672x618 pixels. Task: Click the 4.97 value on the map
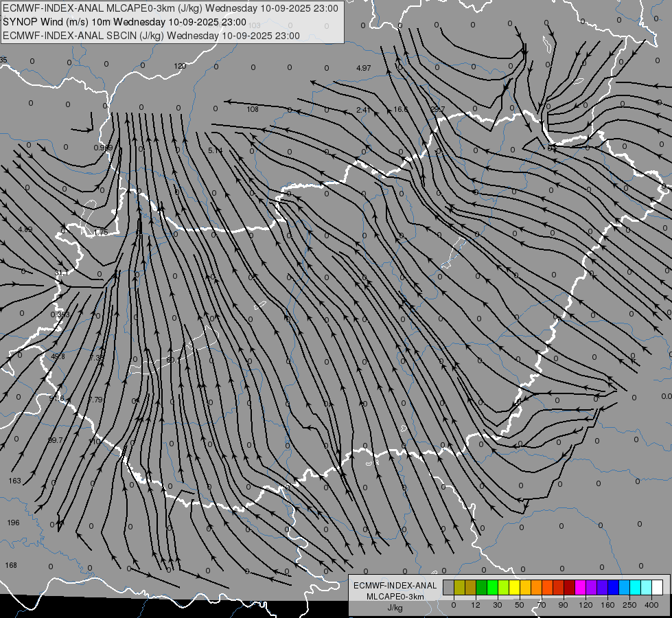click(363, 68)
